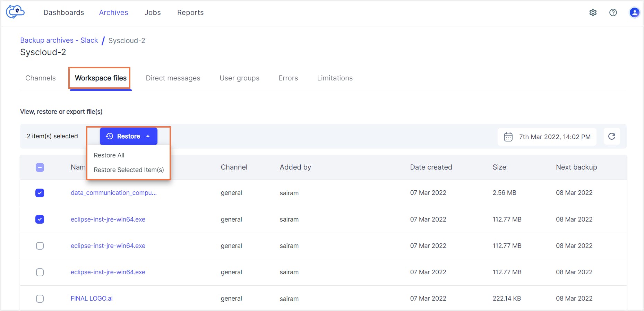
Task: Open the settings gear icon
Action: [593, 12]
